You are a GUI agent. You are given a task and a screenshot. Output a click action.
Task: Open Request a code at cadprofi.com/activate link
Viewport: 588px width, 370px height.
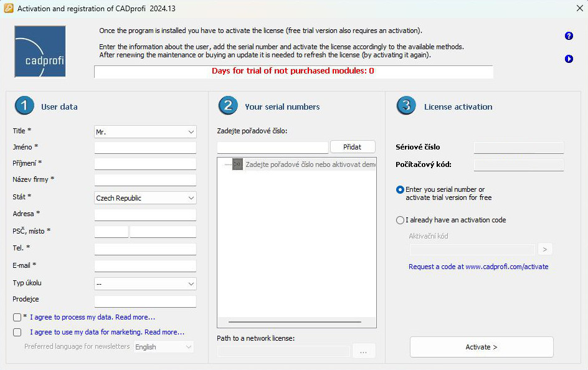point(478,267)
